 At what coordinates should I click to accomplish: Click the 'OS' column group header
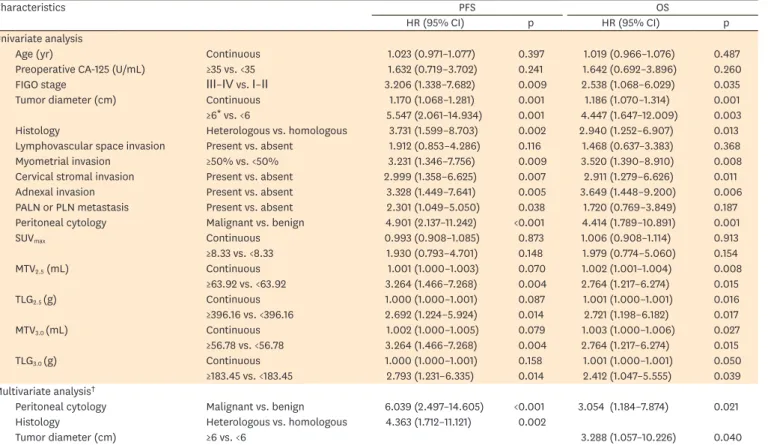662,8
